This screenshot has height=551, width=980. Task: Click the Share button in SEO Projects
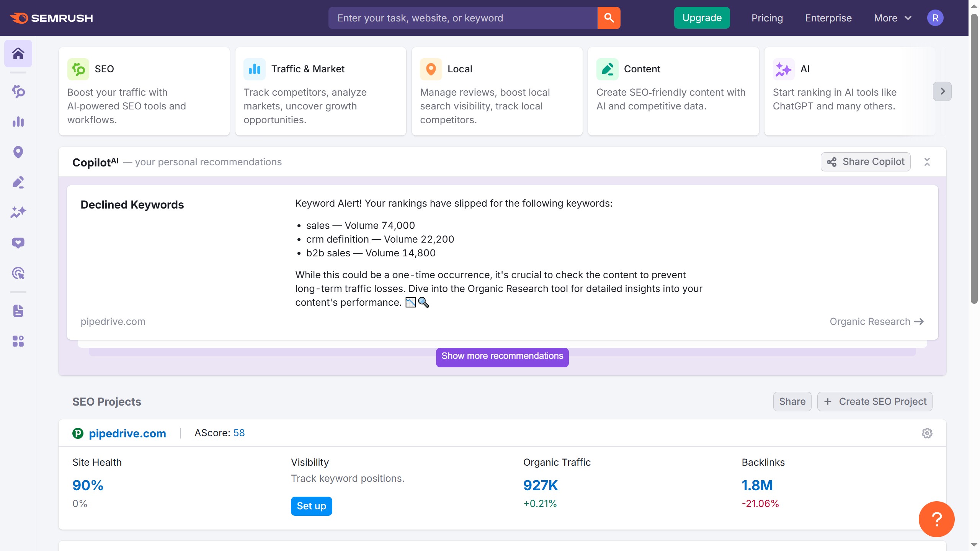792,401
